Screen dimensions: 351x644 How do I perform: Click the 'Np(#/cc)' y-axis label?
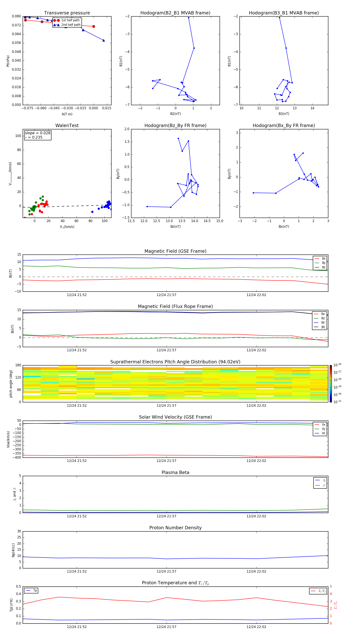point(13,550)
